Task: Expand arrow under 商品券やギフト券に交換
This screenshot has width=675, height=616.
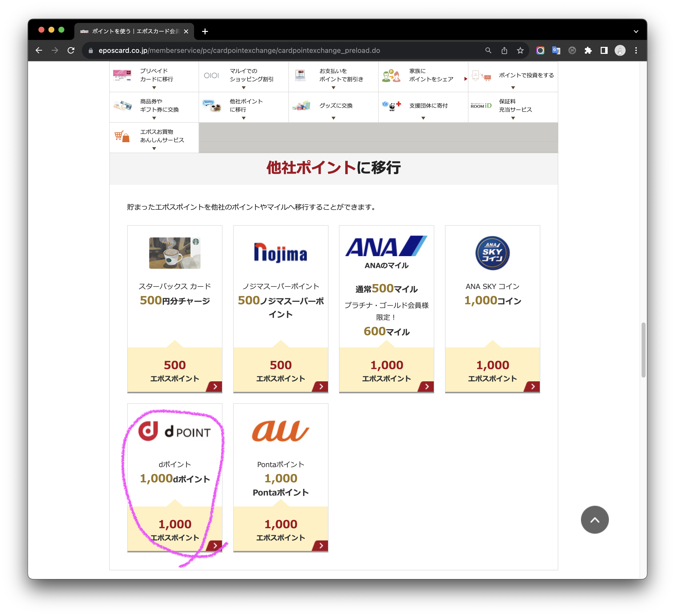Action: [154, 118]
